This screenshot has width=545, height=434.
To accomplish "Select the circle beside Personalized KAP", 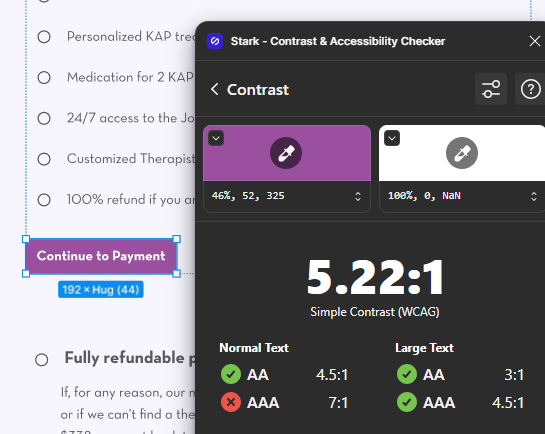I will (44, 36).
